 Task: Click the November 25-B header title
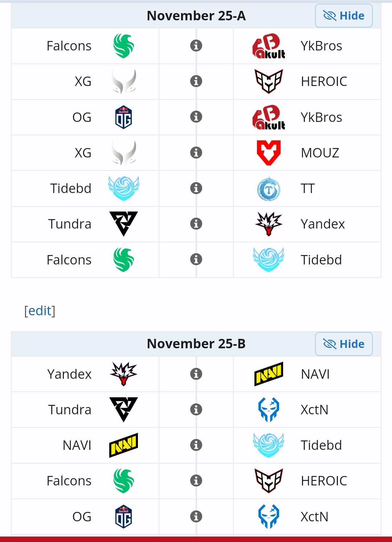[196, 344]
